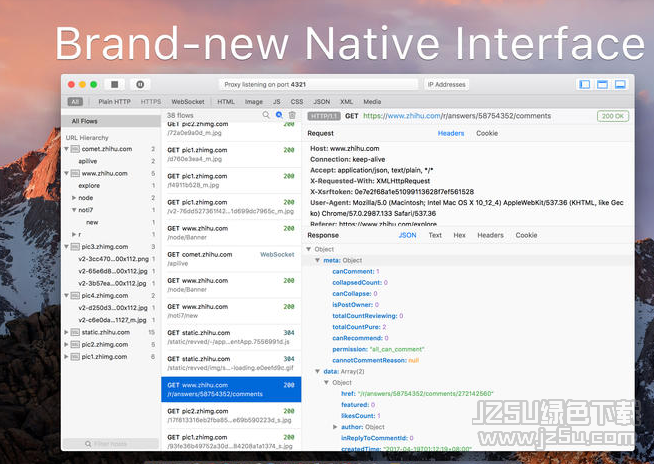Select the /r/answers/58754352/comments flow row
Screen dimensions: 654x464
231,389
